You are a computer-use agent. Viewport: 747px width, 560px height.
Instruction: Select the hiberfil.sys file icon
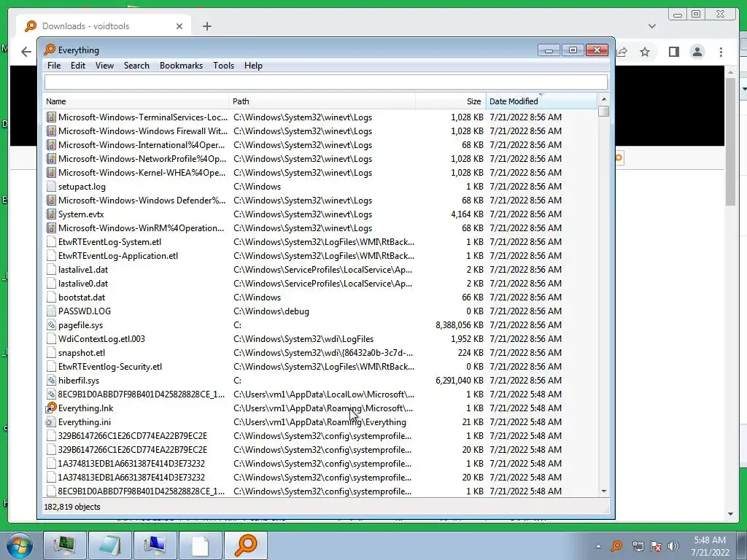click(51, 381)
